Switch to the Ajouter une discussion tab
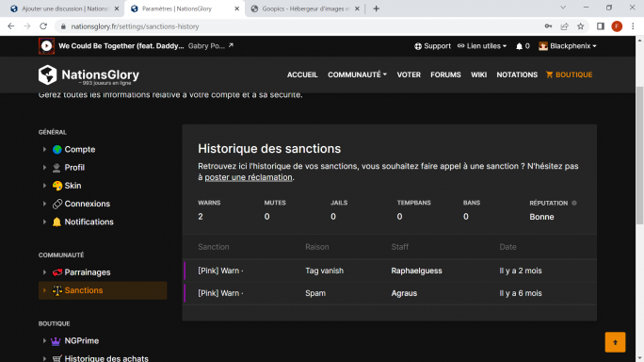Image resolution: width=644 pixels, height=362 pixels. pyautogui.click(x=61, y=8)
